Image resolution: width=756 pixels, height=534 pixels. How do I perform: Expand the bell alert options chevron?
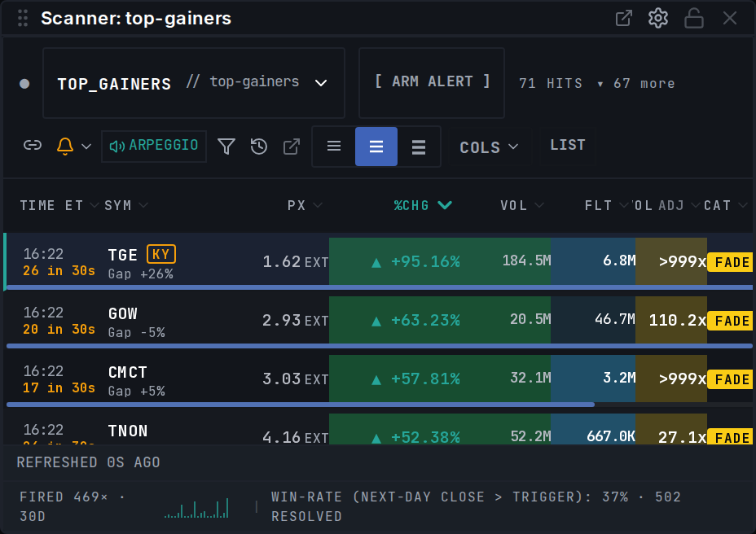86,146
